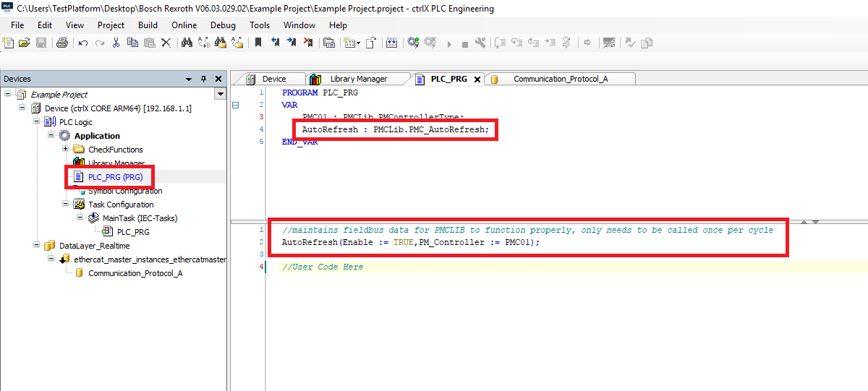Click the Login gear icon

[x=413, y=43]
